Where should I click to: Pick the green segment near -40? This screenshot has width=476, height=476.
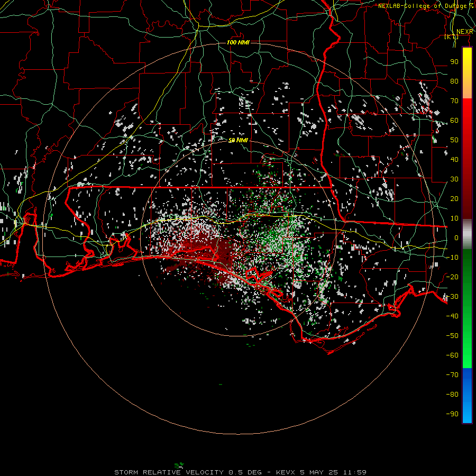(x=467, y=316)
